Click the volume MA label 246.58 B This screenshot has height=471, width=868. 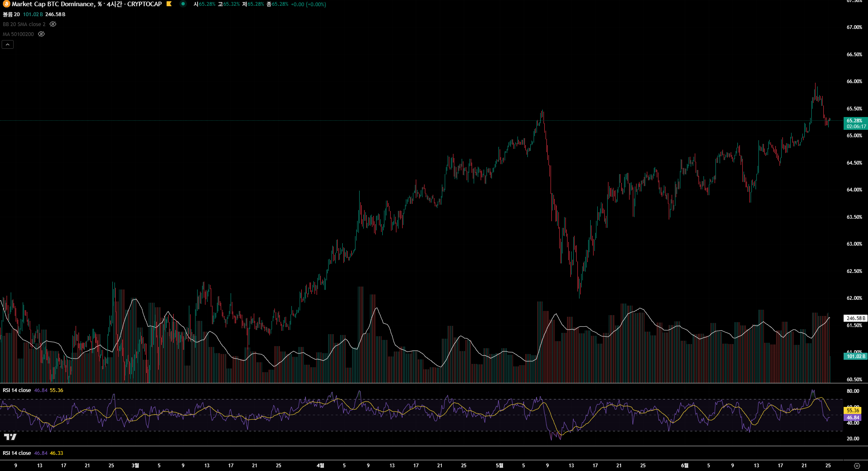pos(855,318)
